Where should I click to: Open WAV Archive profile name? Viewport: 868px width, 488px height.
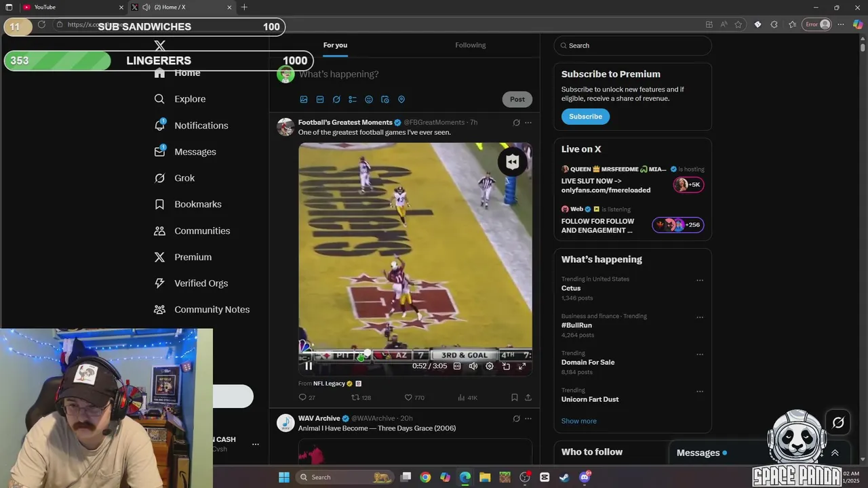(x=319, y=419)
